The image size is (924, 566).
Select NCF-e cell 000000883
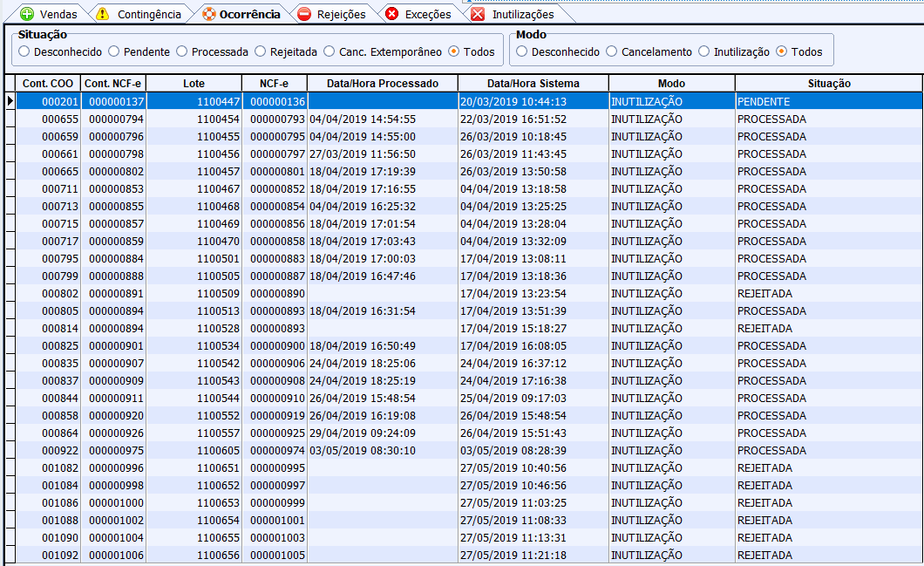pyautogui.click(x=275, y=259)
